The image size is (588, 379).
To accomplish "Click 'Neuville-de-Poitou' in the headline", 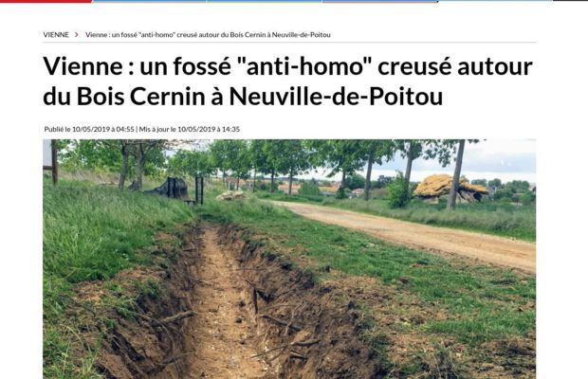I will coord(336,97).
